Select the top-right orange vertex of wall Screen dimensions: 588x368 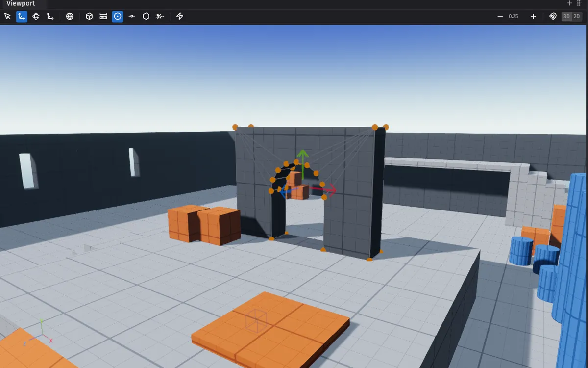point(386,127)
